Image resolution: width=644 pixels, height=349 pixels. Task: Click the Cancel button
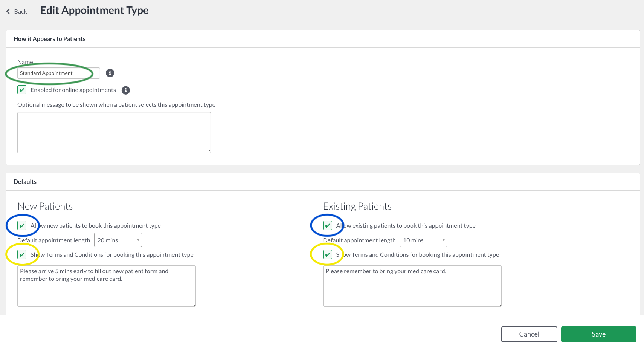click(529, 334)
